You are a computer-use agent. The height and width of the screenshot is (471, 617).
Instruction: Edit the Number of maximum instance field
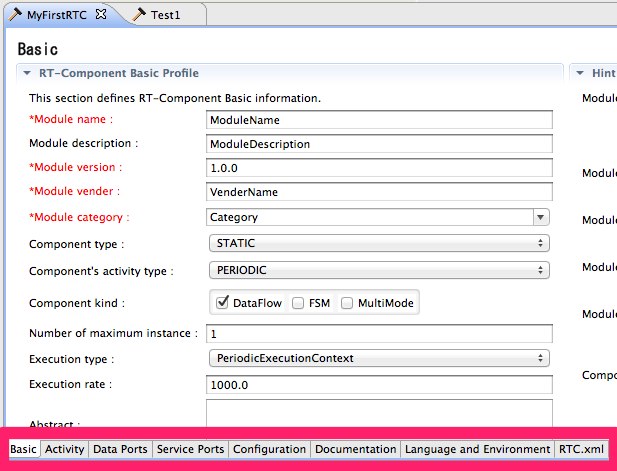coord(379,334)
